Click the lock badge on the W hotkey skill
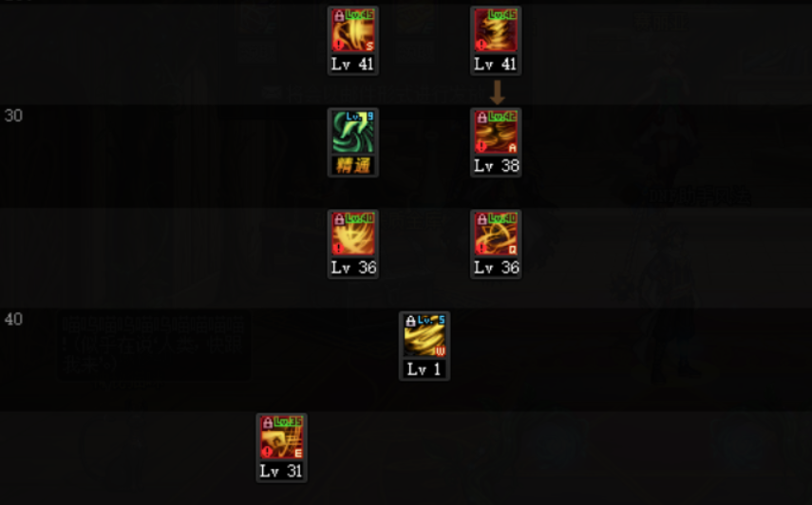The image size is (812, 505). pos(410,321)
